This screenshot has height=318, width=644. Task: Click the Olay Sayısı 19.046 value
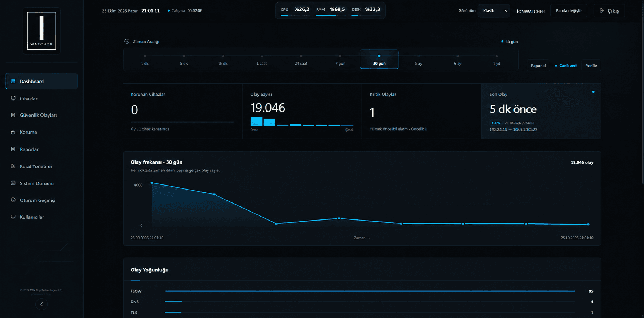tap(268, 108)
